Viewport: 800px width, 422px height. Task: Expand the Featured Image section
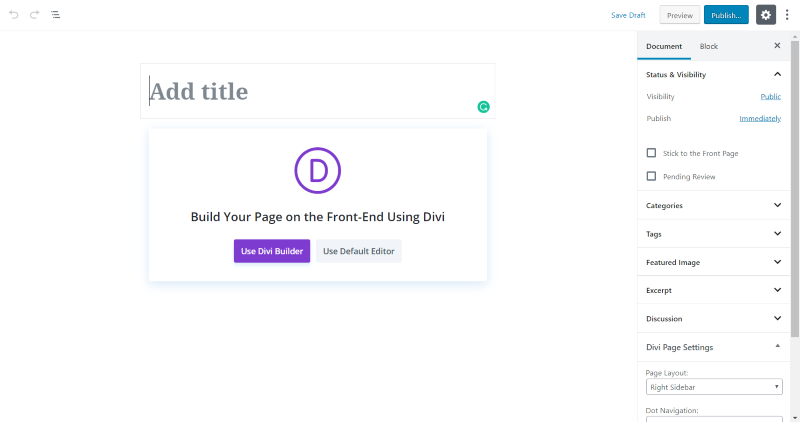click(713, 262)
